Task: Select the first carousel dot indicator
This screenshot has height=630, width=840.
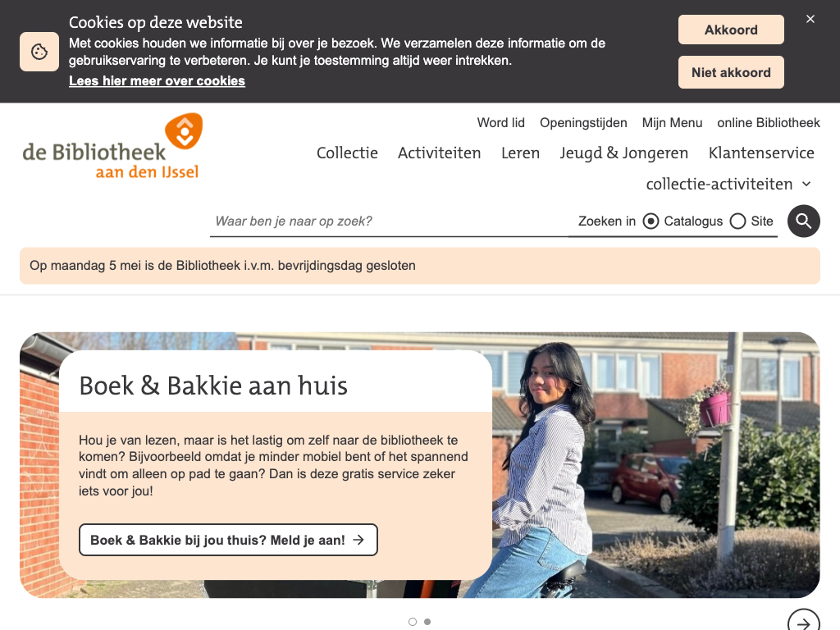Action: (413, 622)
